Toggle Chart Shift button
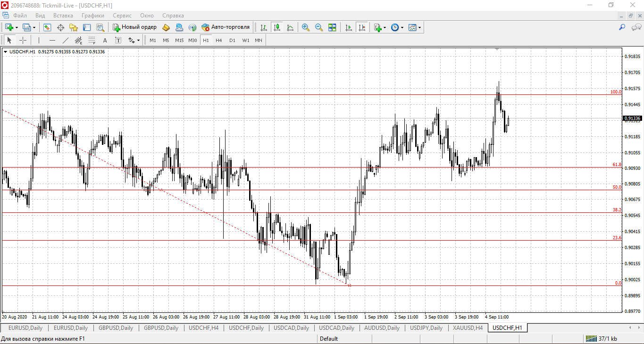 tap(362, 27)
